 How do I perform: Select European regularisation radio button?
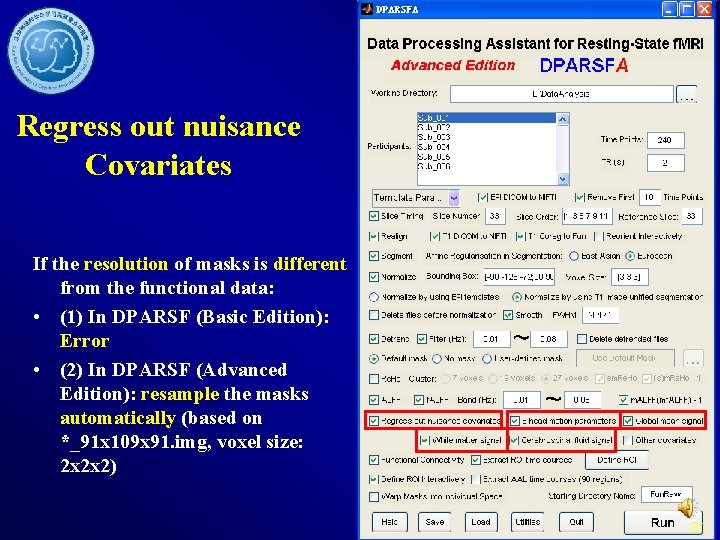point(630,256)
